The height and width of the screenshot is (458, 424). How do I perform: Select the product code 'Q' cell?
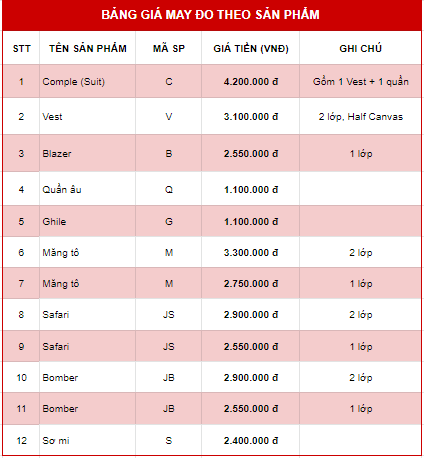click(169, 189)
